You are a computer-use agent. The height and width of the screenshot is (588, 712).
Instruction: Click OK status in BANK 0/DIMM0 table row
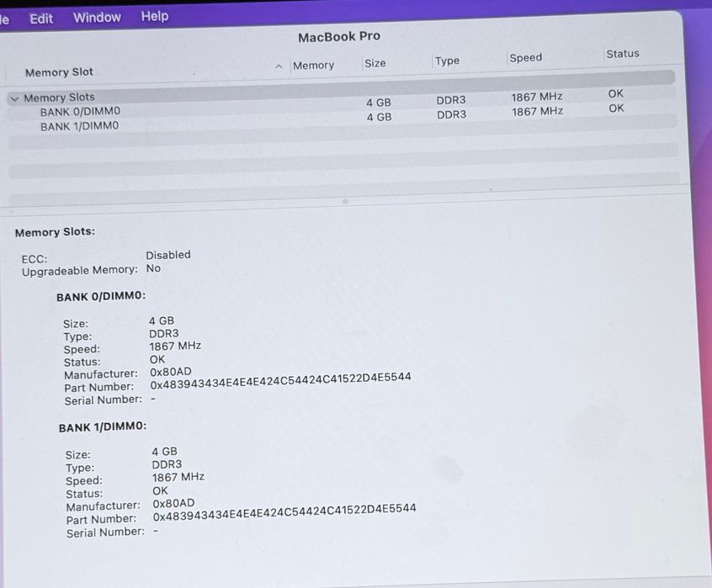coord(616,93)
